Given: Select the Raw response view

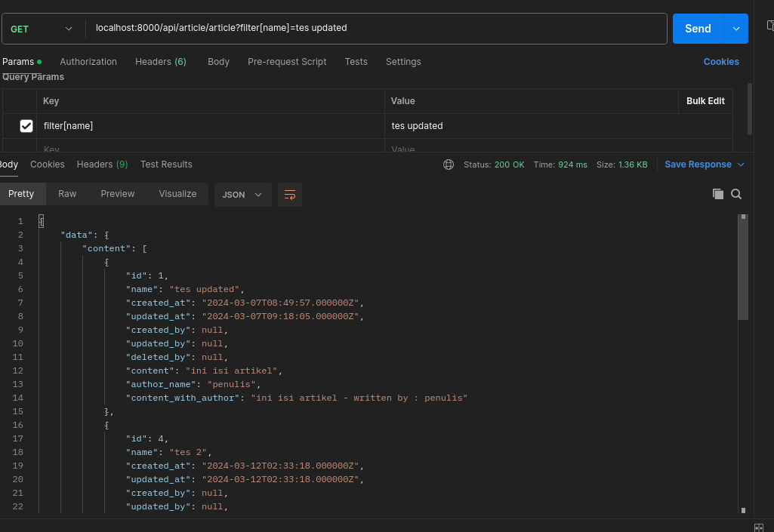Looking at the screenshot, I should [x=67, y=194].
